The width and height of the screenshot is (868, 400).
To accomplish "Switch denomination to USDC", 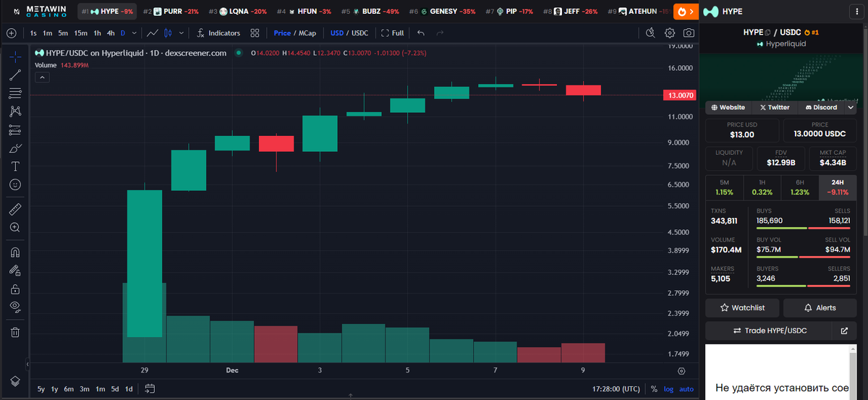I will coord(359,33).
